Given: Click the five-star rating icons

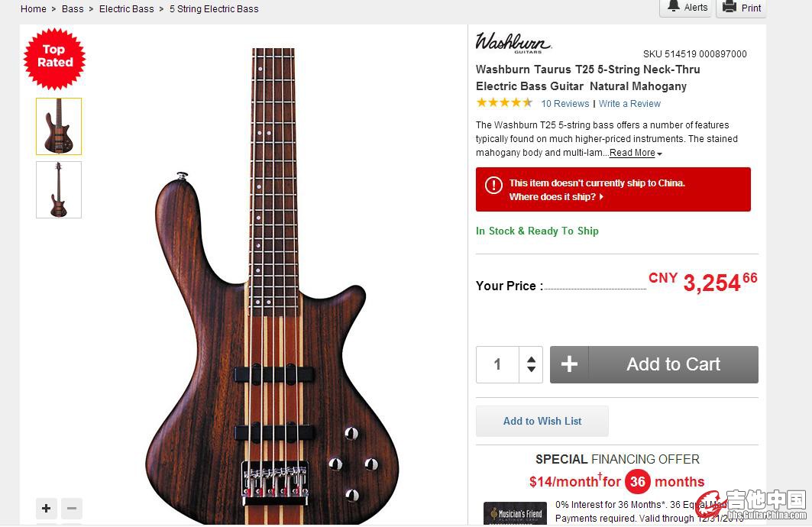Looking at the screenshot, I should point(504,102).
